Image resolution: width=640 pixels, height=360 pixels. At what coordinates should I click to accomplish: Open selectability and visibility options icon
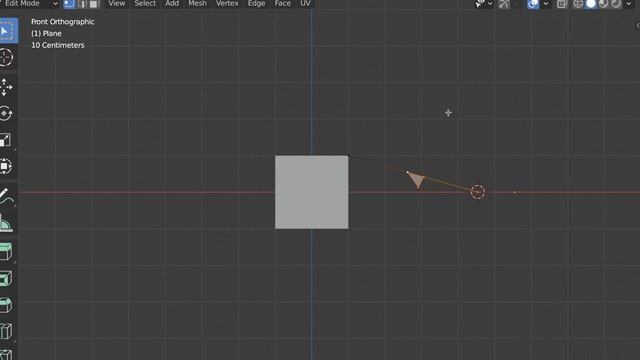click(x=480, y=4)
